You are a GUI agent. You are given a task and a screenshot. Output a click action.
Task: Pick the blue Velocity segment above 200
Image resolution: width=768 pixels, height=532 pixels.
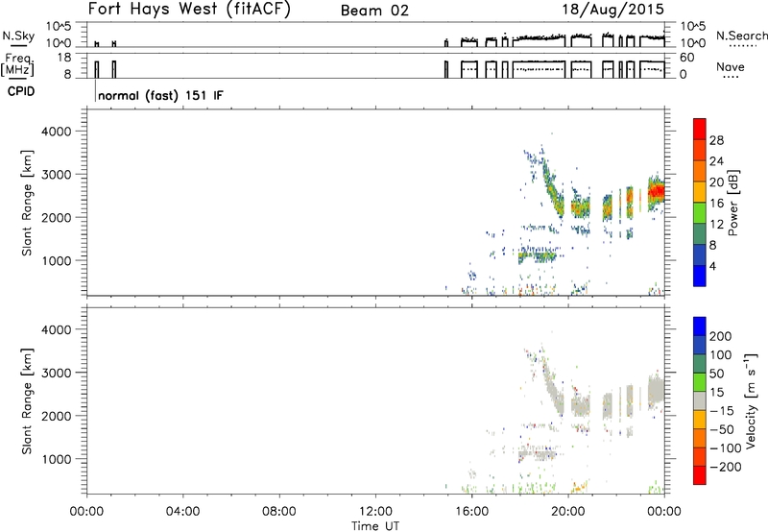click(700, 326)
